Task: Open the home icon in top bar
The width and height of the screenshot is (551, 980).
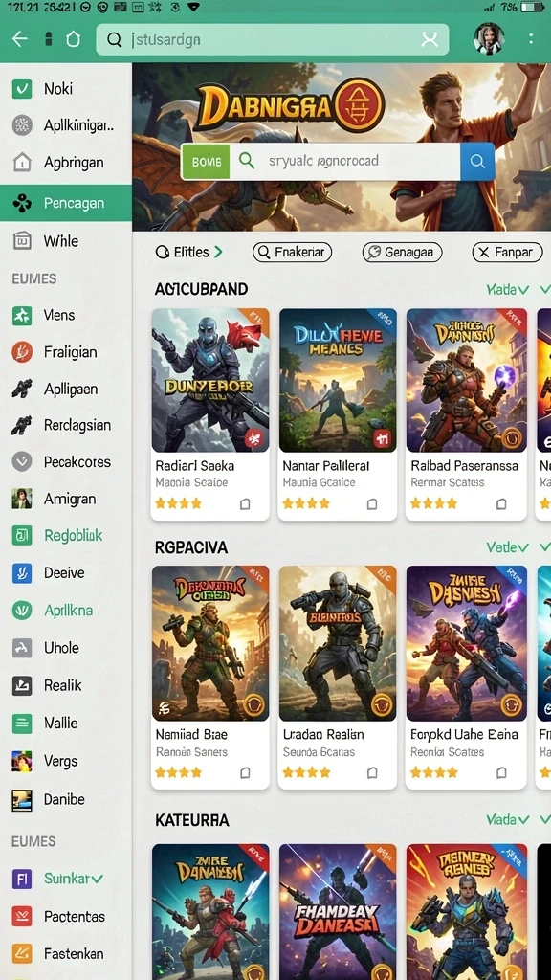Action: click(x=73, y=39)
